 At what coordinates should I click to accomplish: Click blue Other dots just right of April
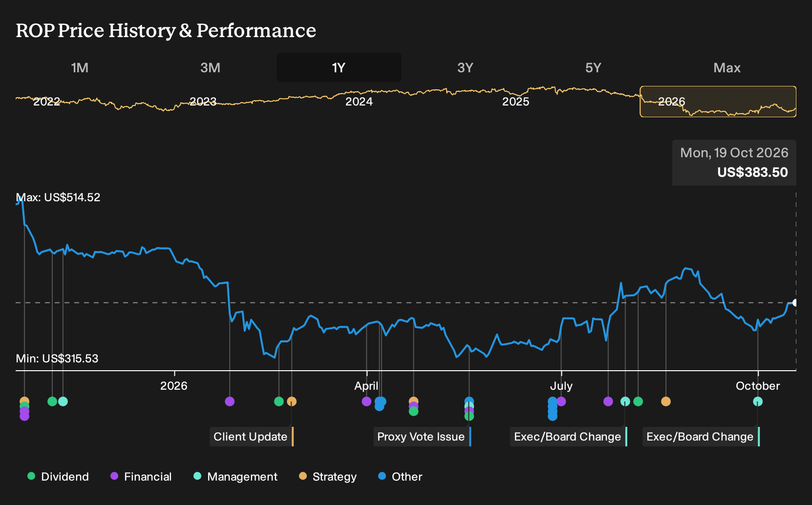point(380,403)
